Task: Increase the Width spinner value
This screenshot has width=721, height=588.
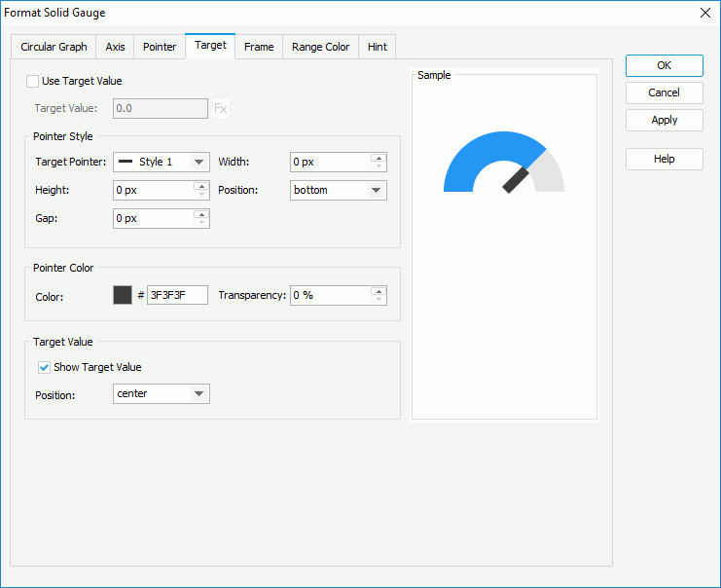Action: (x=379, y=158)
